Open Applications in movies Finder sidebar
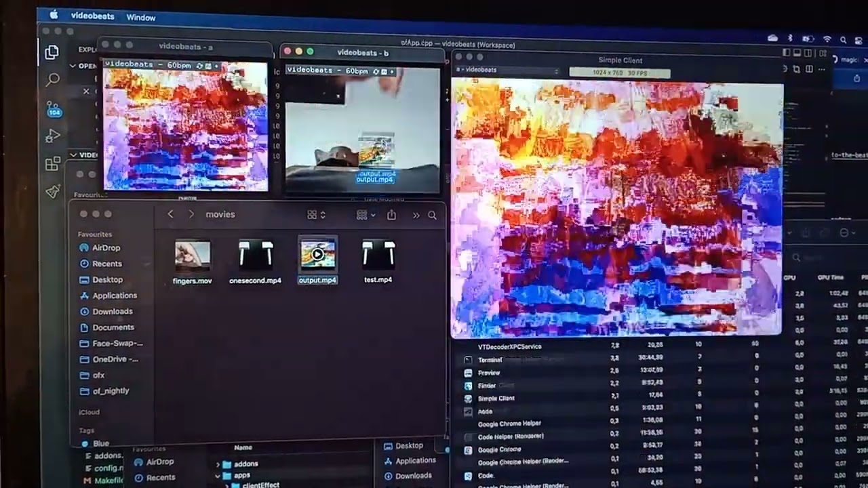 [x=108, y=296]
